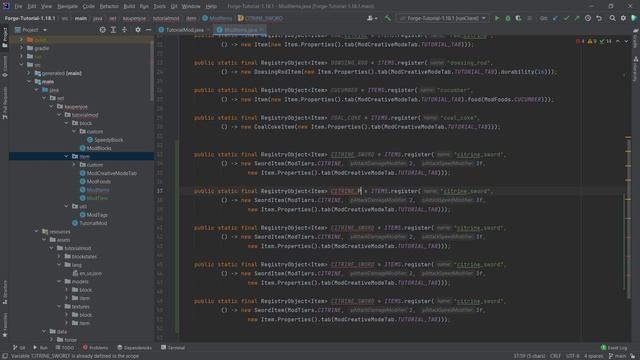Open the Favorites tool window star

(5, 324)
